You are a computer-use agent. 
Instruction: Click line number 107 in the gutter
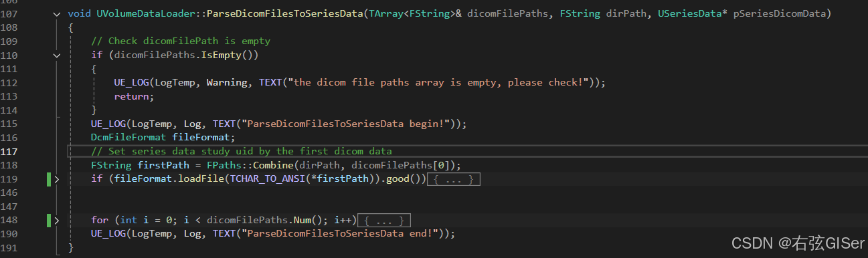[9, 14]
